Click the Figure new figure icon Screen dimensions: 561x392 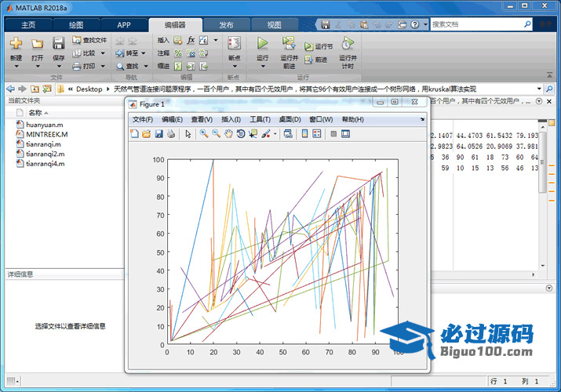point(134,134)
